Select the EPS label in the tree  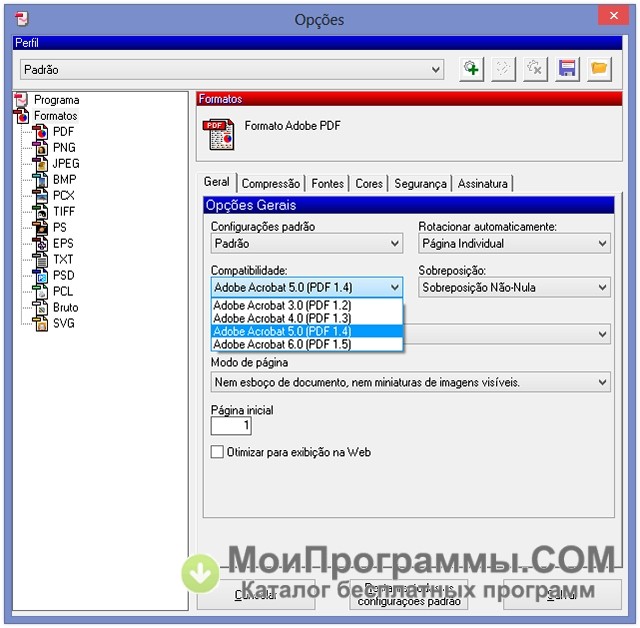point(63,244)
